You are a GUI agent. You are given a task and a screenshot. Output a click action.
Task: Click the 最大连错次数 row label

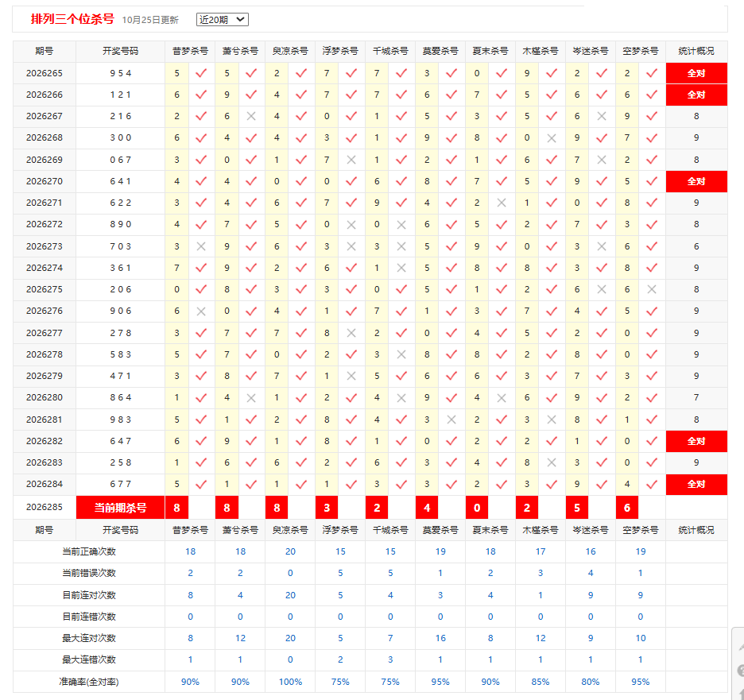pyautogui.click(x=89, y=659)
